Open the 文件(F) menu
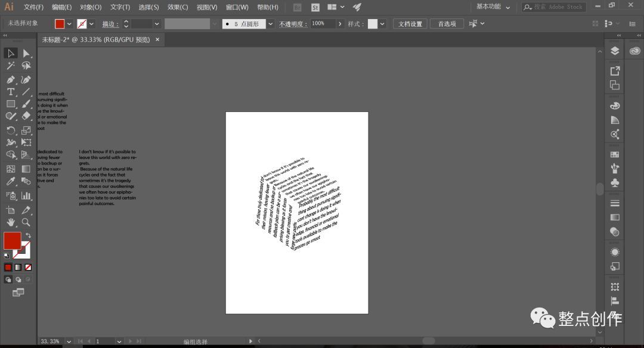Image resolution: width=644 pixels, height=348 pixels. pyautogui.click(x=33, y=7)
